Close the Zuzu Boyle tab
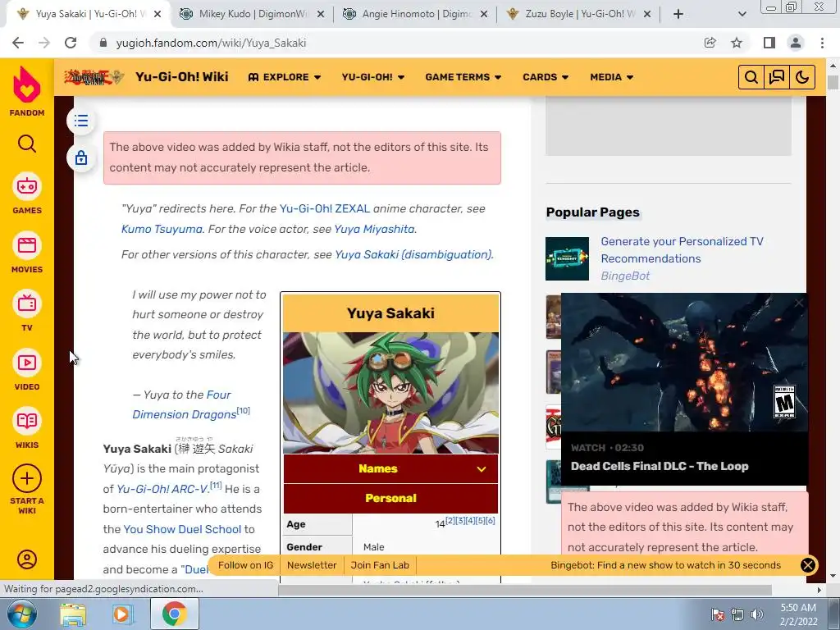The image size is (840, 630). [x=647, y=15]
